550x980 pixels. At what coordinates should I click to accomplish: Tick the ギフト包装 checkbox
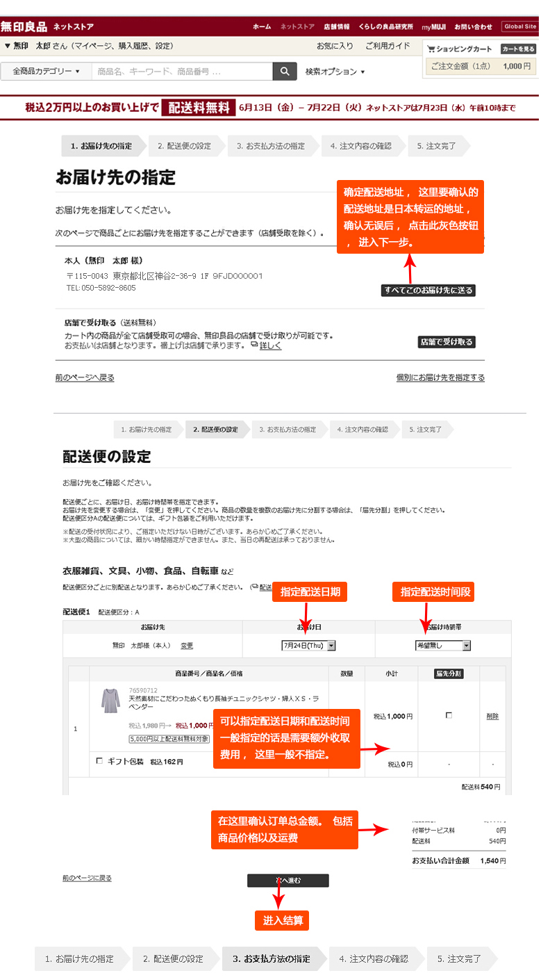99,761
